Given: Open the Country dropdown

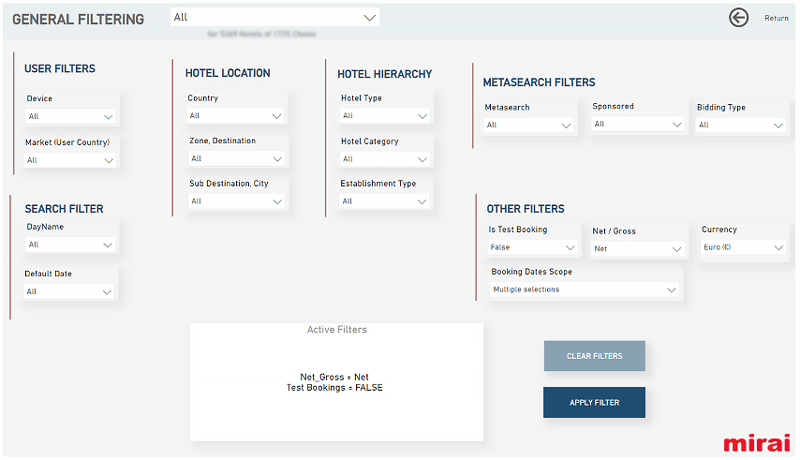Looking at the screenshot, I should (x=235, y=116).
